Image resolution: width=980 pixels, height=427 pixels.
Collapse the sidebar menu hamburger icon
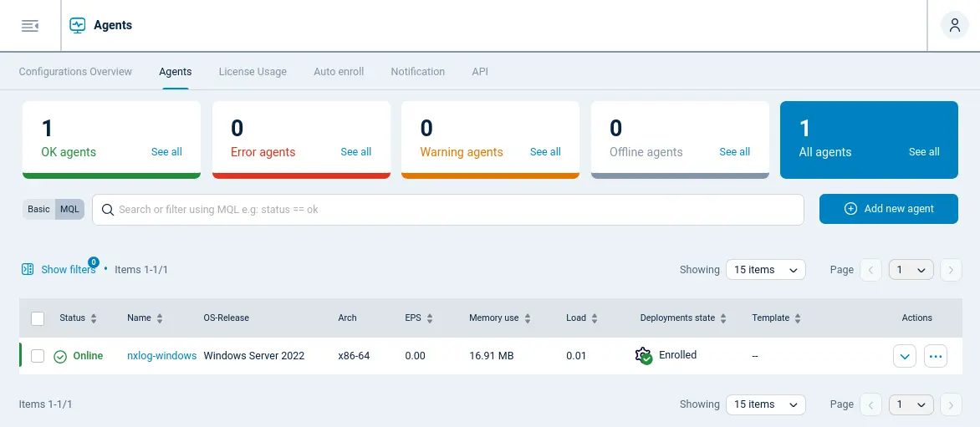[30, 26]
